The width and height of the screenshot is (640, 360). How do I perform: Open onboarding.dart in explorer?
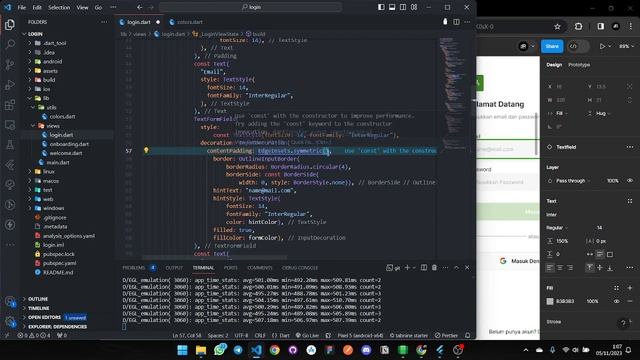(x=68, y=144)
